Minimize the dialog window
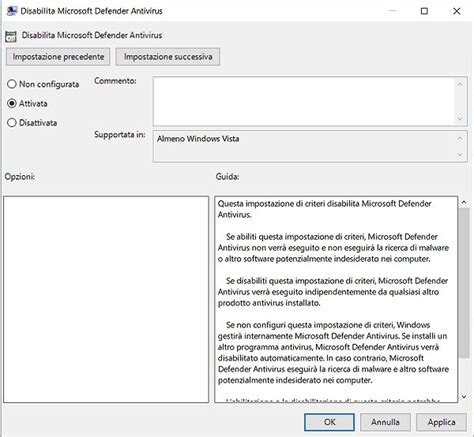This screenshot has height=437, width=474. [392, 11]
